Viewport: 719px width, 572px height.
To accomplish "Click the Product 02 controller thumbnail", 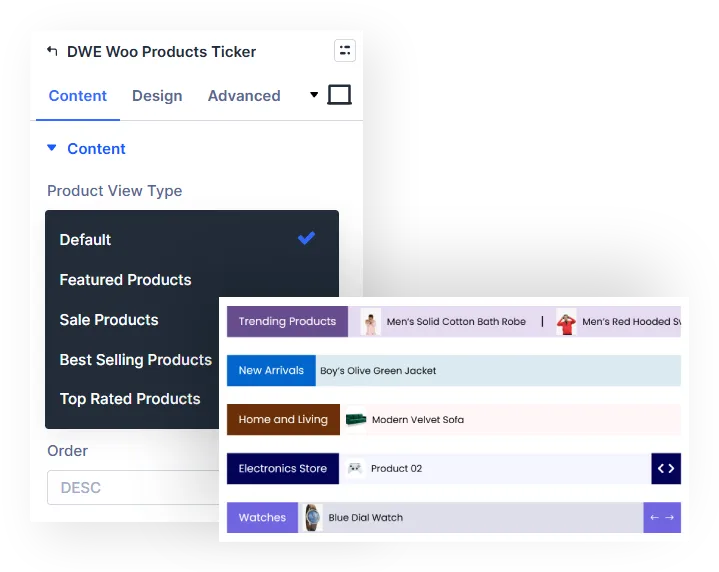I will (x=354, y=468).
